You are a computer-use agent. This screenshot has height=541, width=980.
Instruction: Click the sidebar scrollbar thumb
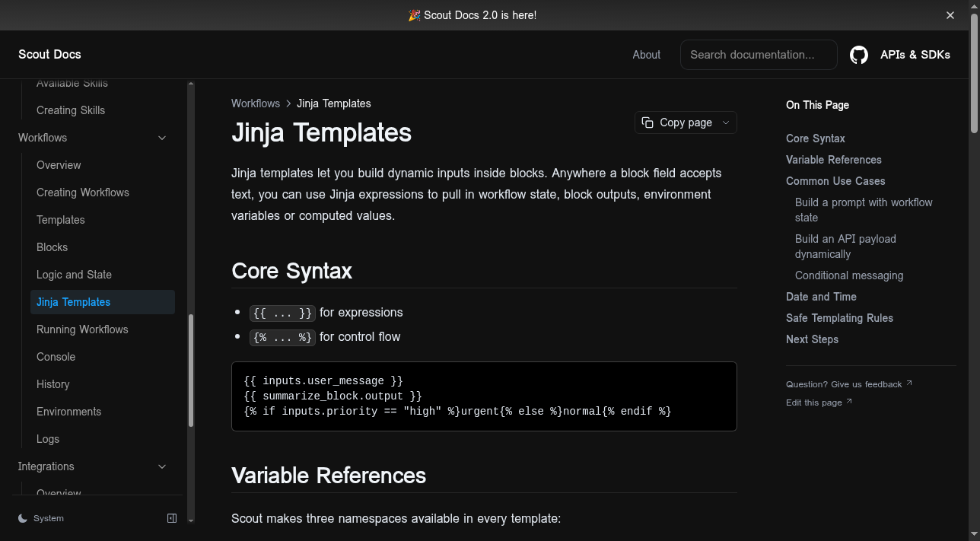coord(191,371)
